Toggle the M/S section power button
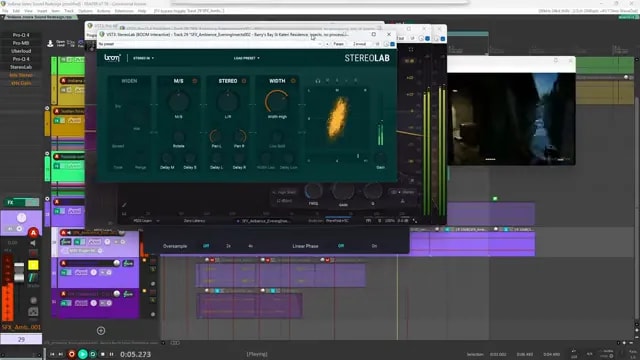This screenshot has width=640, height=360. tap(195, 81)
